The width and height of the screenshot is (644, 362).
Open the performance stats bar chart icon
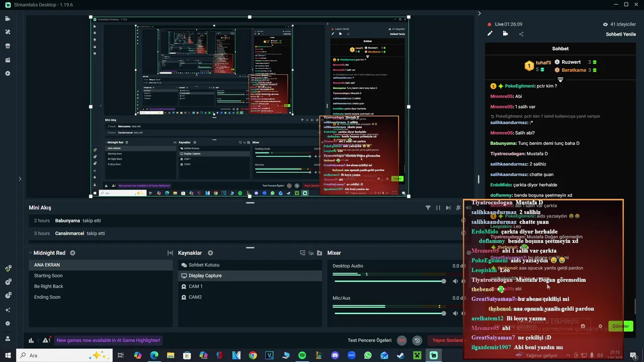[x=31, y=340]
